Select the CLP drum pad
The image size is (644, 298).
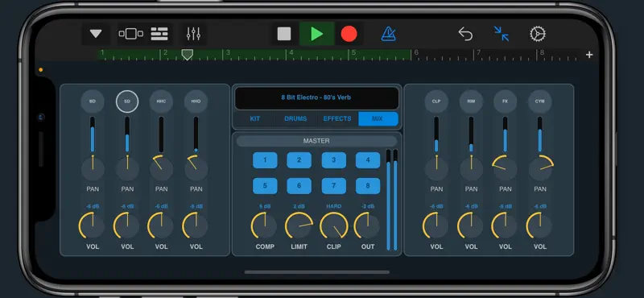pyautogui.click(x=436, y=101)
